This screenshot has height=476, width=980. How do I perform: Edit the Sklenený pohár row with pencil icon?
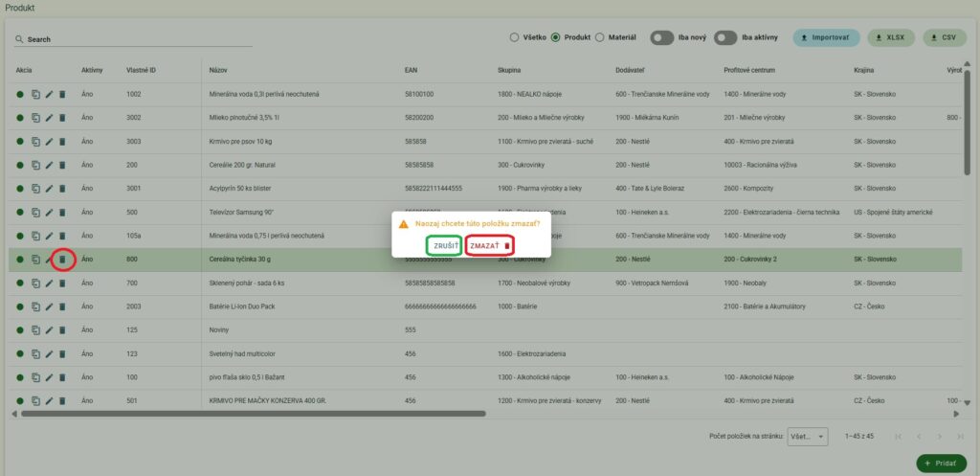[49, 283]
